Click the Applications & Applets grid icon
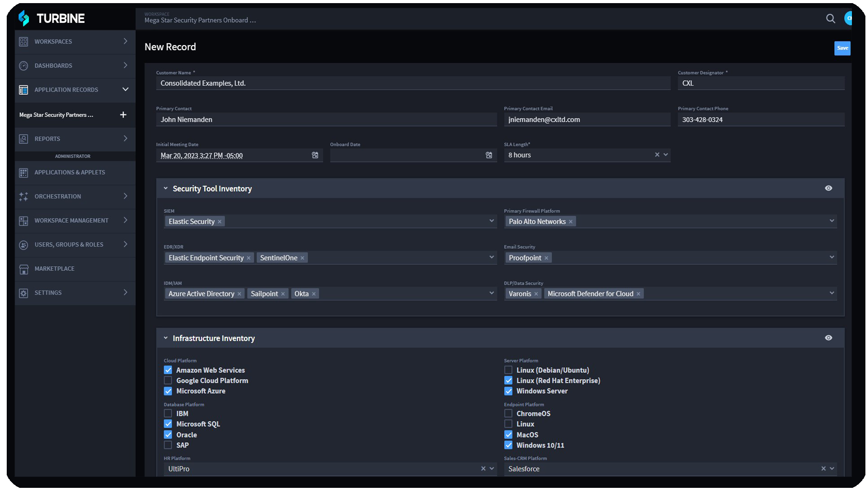868x492 pixels. coord(23,172)
